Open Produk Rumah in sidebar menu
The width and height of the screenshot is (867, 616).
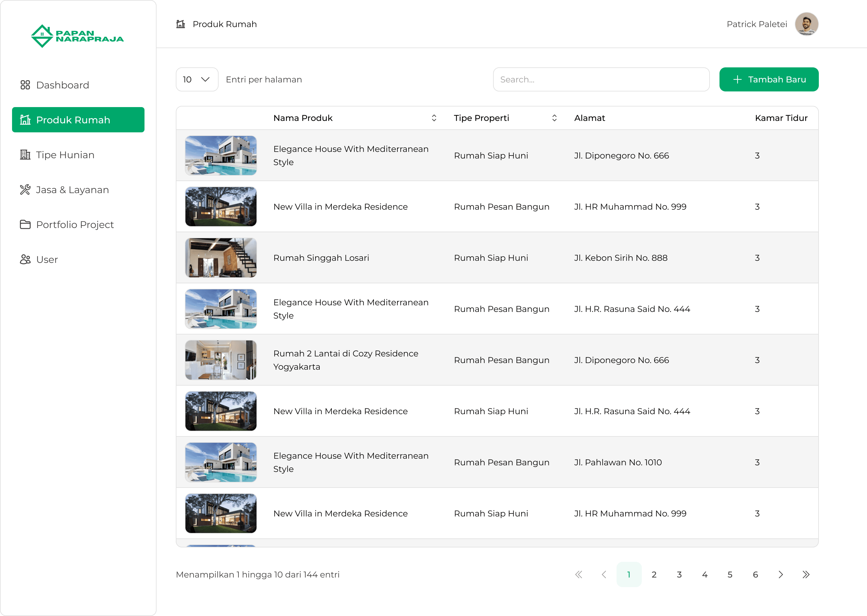tap(78, 120)
